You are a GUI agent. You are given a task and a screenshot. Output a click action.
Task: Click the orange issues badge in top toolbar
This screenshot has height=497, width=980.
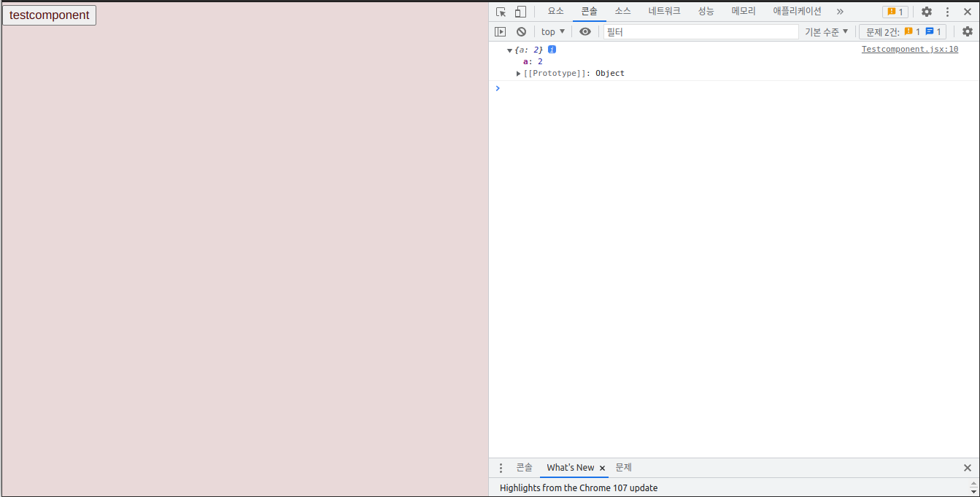coord(895,12)
